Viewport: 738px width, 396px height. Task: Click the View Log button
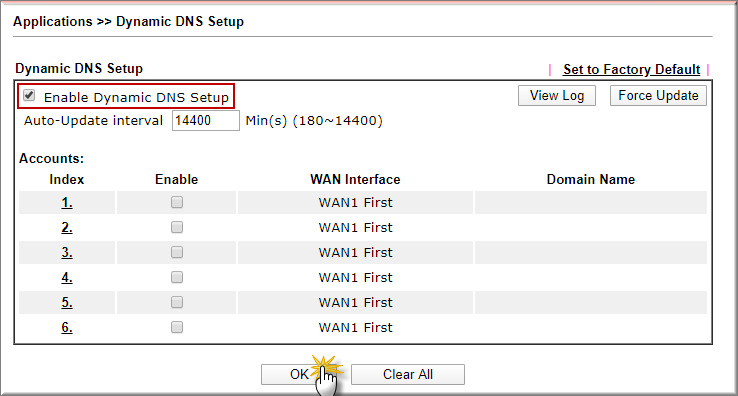click(557, 96)
